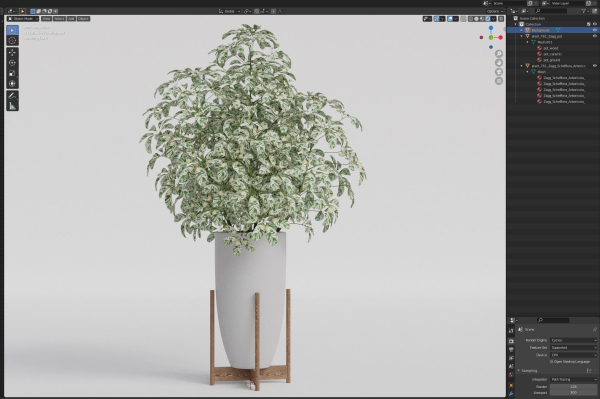Adjust the Render samples field

574,387
